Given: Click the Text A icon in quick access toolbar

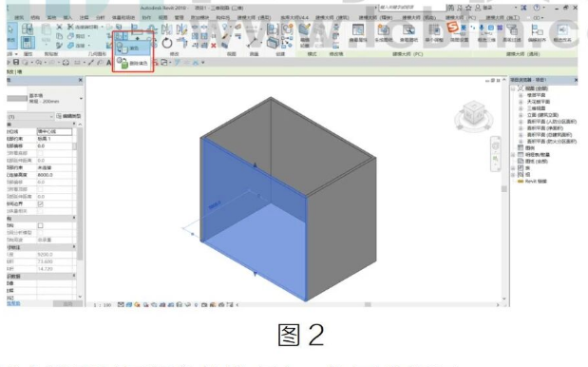Looking at the screenshot, I should 109,63.
